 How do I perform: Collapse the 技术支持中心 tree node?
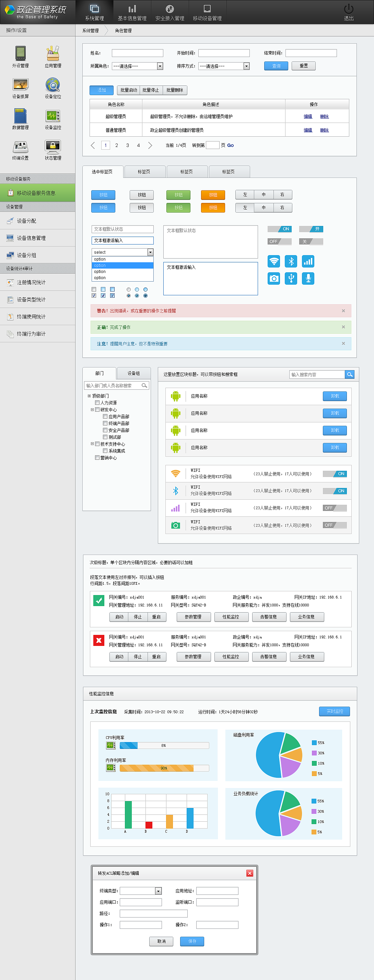92,444
